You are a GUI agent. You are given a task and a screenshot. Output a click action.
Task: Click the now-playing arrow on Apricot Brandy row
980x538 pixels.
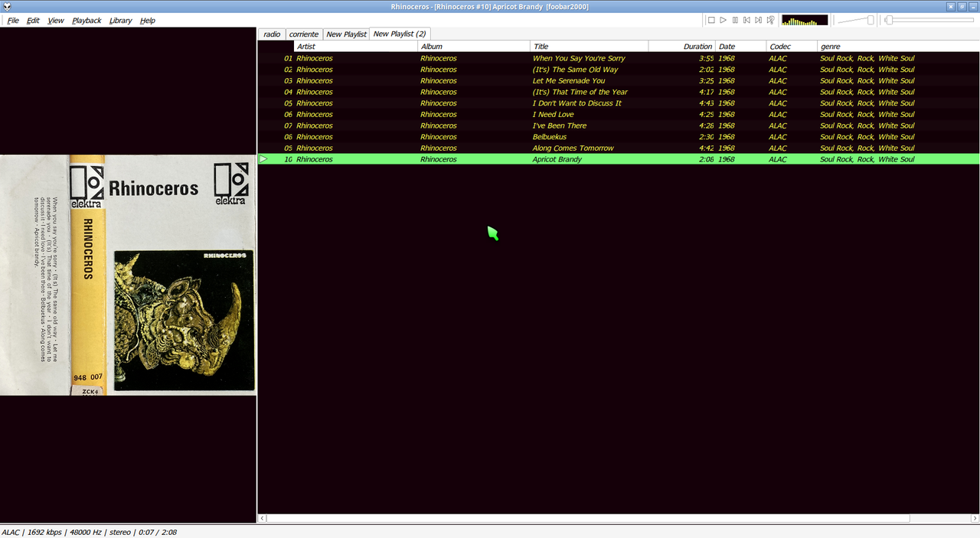point(263,159)
